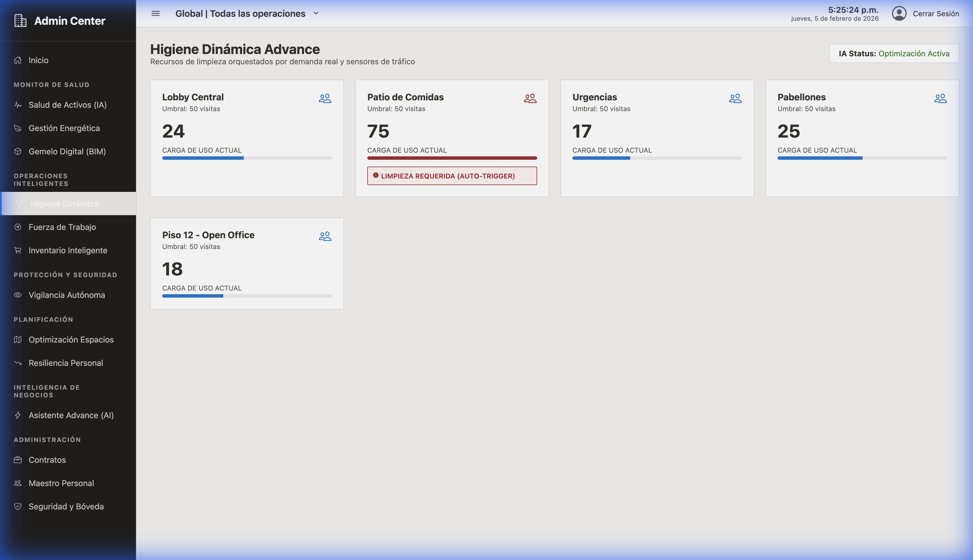Click the cart icon for Inventario Inteligente
This screenshot has width=973, height=560.
point(18,250)
